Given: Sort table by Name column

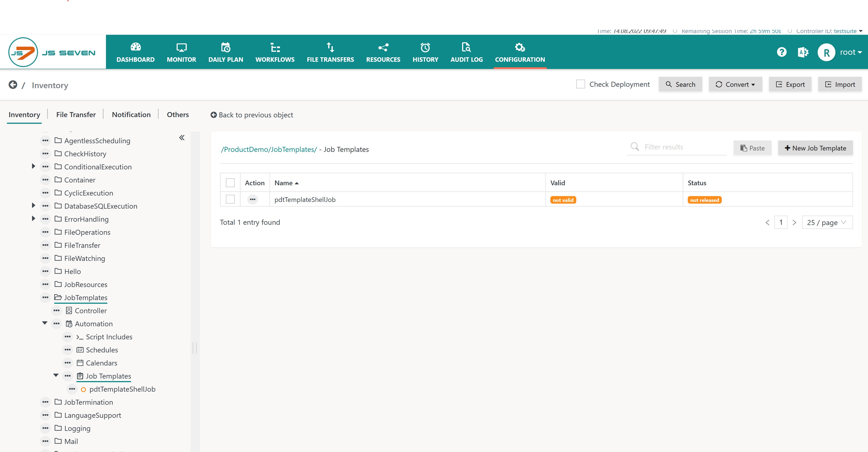Looking at the screenshot, I should [286, 183].
